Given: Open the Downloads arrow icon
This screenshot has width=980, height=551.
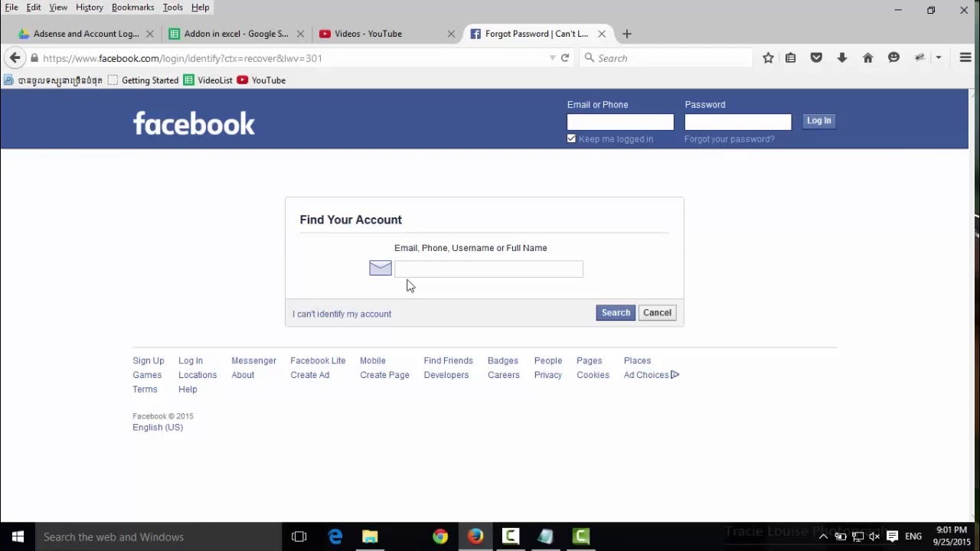Looking at the screenshot, I should [x=842, y=58].
